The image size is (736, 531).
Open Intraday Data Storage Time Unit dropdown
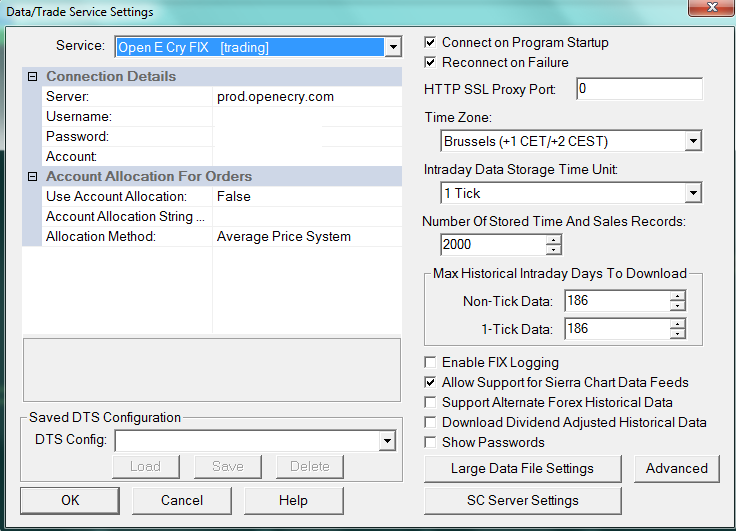(693, 193)
